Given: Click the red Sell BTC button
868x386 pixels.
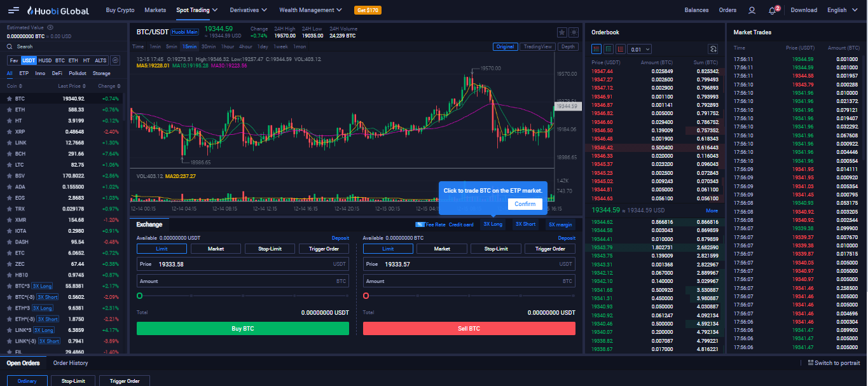Looking at the screenshot, I should click(469, 328).
